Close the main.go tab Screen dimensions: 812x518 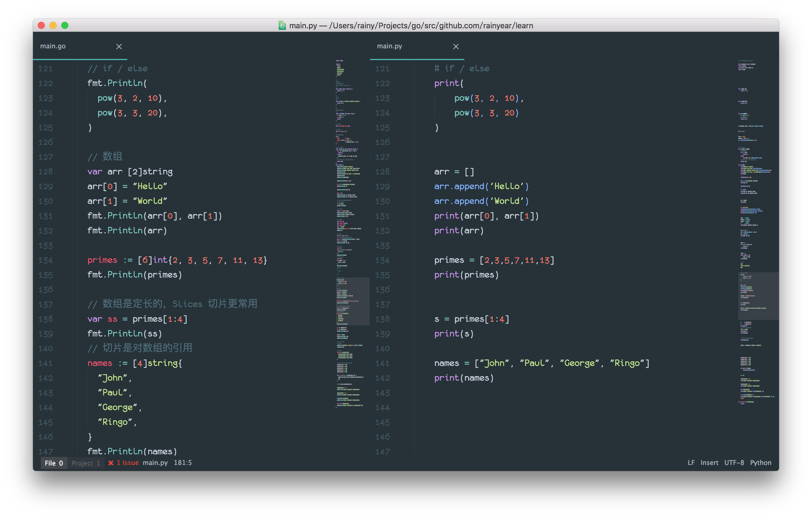[119, 47]
